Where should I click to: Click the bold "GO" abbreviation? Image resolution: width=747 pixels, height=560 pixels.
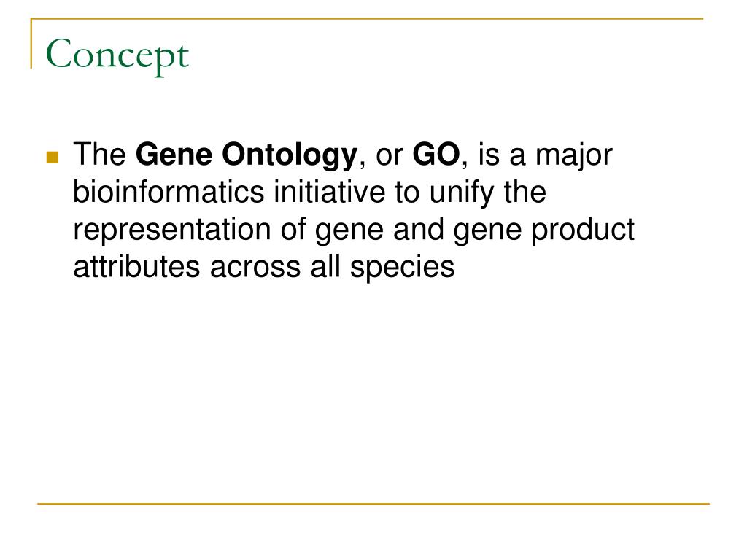[436, 155]
